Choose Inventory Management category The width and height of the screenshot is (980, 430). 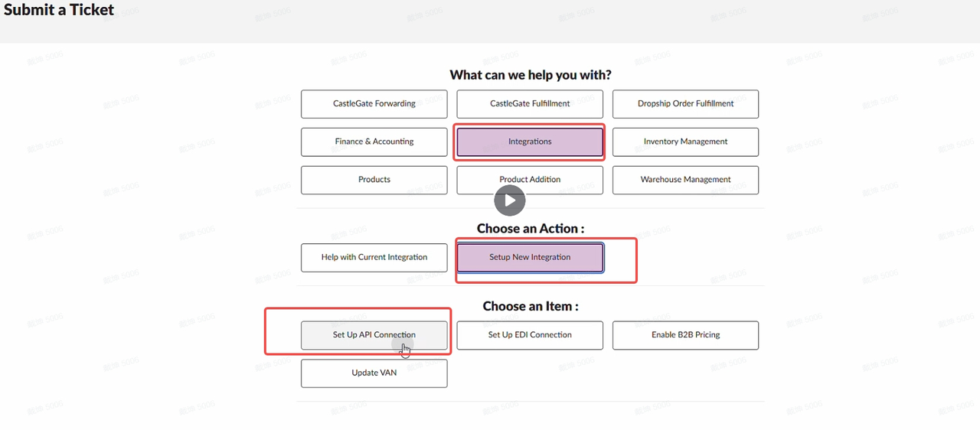click(686, 142)
